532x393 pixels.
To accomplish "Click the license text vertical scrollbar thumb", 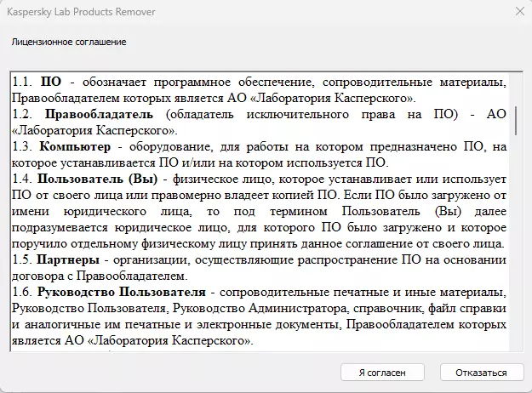I will click(516, 121).
